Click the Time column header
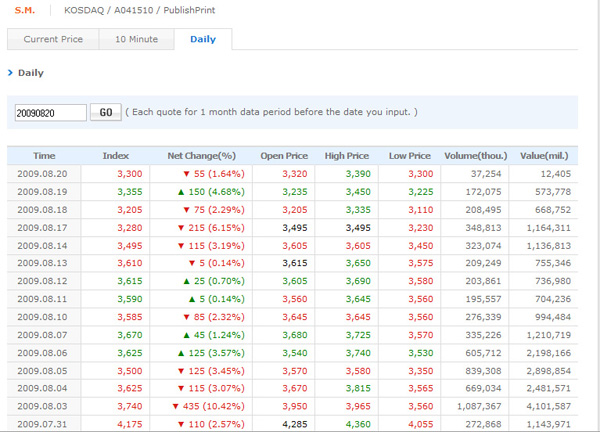 tap(44, 156)
